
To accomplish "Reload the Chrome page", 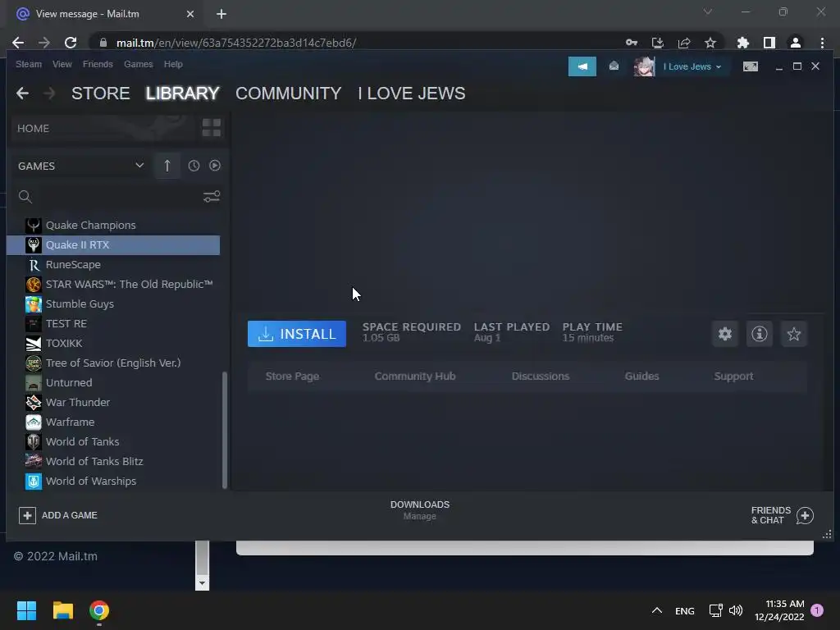I will click(71, 43).
